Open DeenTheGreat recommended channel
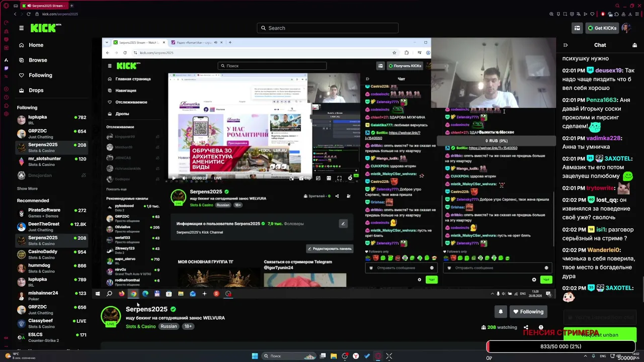Screen dimensions: 644x362 coord(52,227)
